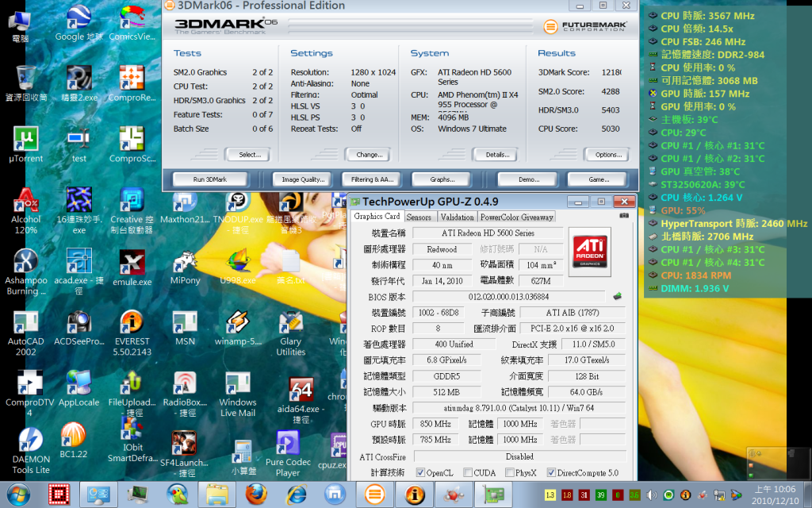Open Internet Explorer from the taskbar
The image size is (812, 508).
(x=297, y=495)
